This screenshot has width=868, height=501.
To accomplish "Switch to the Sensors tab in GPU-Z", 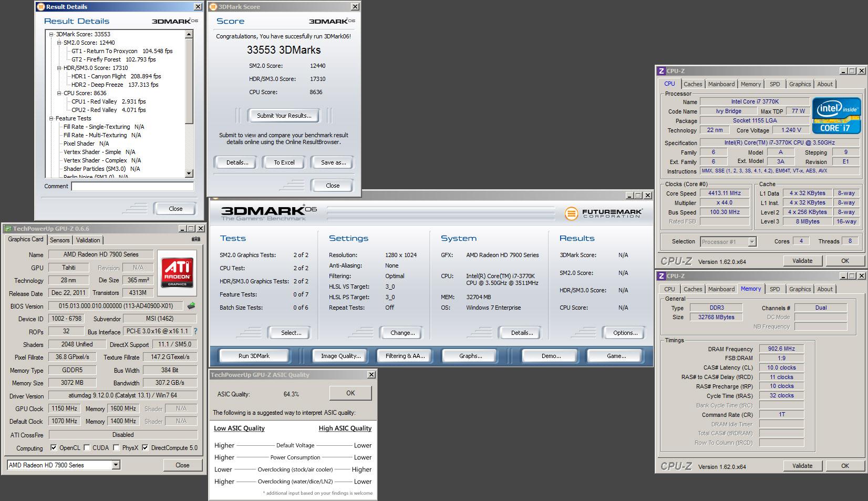I will [x=59, y=240].
